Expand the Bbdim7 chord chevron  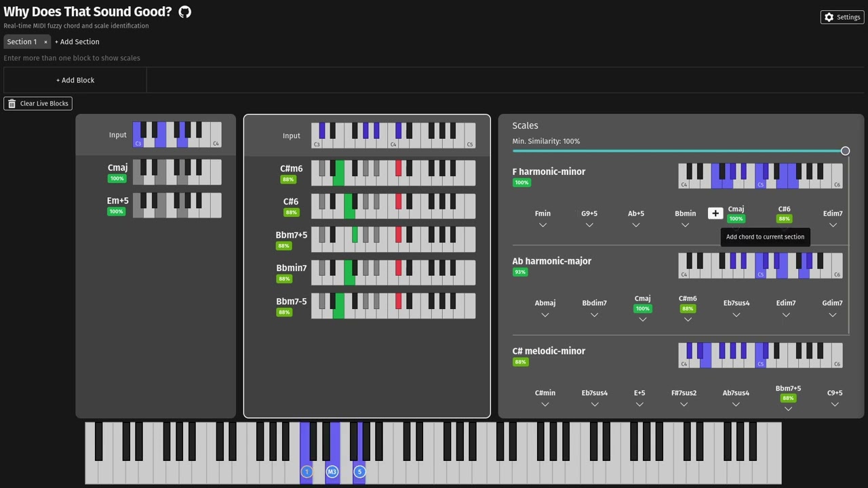[x=594, y=314]
